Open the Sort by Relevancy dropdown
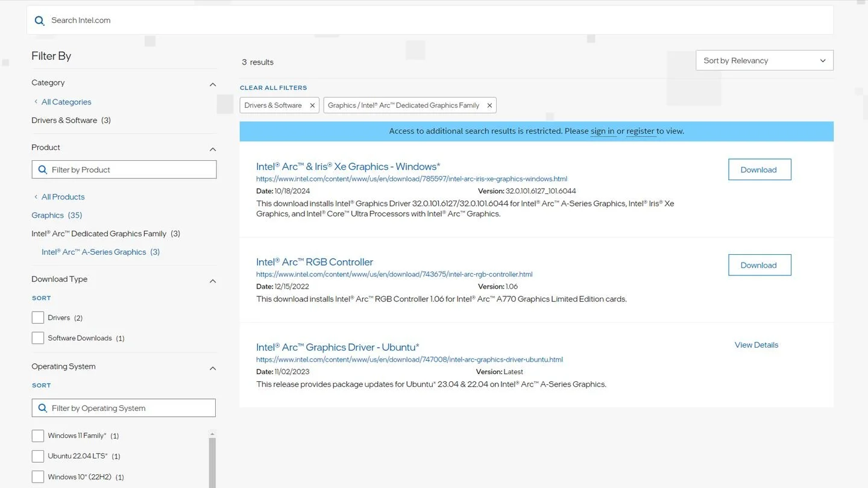The image size is (868, 488). point(764,60)
